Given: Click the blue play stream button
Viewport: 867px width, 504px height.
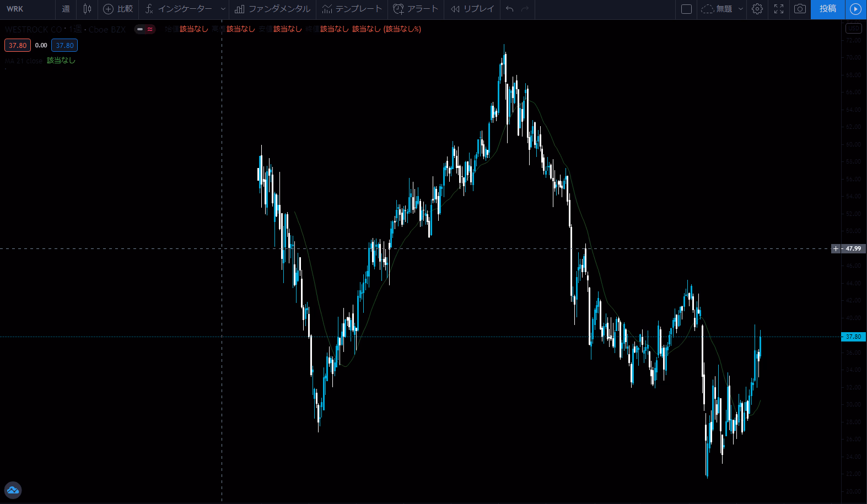Looking at the screenshot, I should click(855, 9).
